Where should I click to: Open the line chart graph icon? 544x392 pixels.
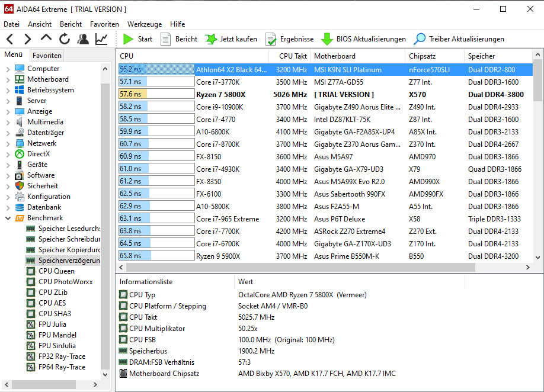click(x=101, y=39)
